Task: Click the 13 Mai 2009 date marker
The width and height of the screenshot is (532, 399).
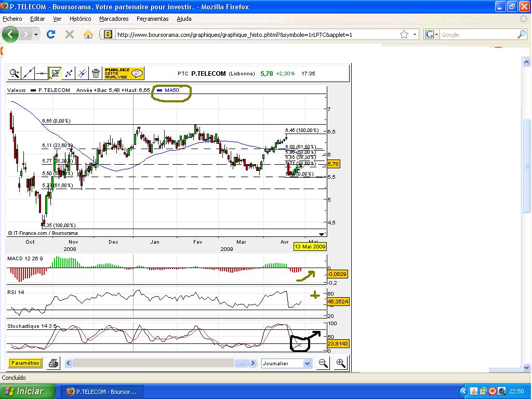Action: coord(310,247)
